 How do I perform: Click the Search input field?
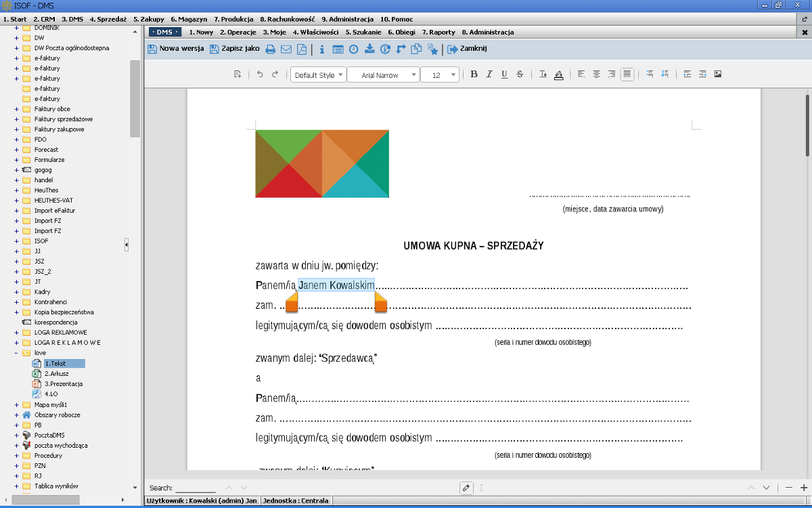point(196,488)
